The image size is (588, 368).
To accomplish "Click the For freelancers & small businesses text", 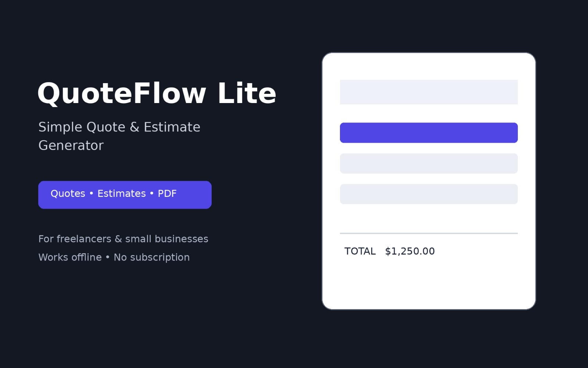I will [123, 239].
